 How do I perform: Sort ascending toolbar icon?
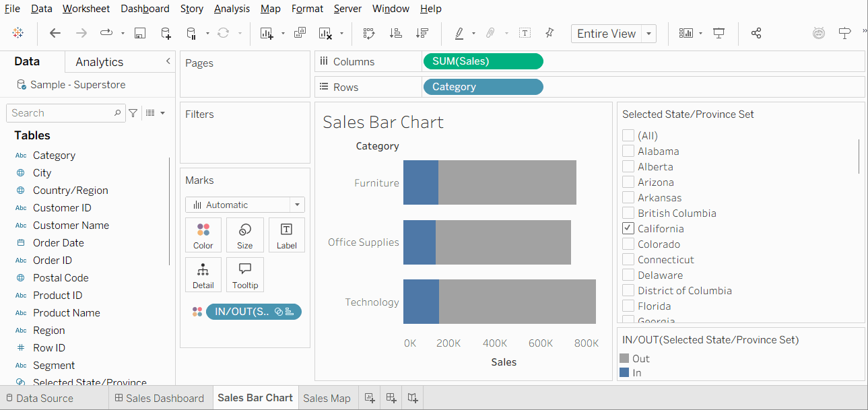(396, 33)
